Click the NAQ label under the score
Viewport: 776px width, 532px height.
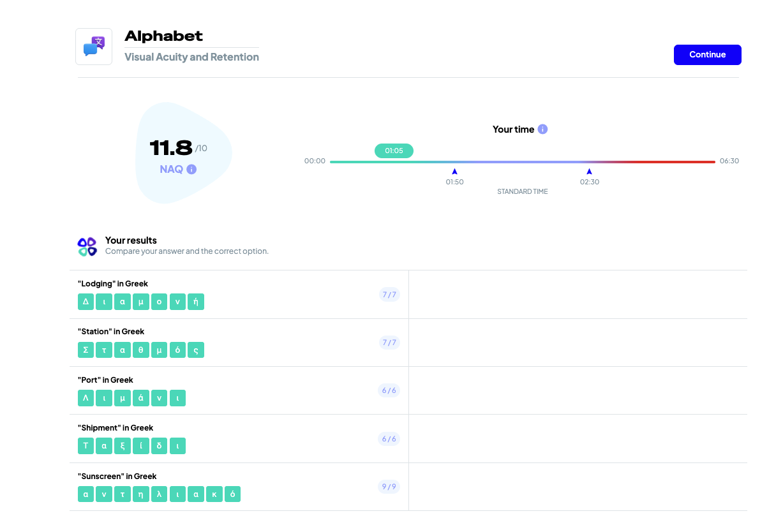tap(171, 170)
